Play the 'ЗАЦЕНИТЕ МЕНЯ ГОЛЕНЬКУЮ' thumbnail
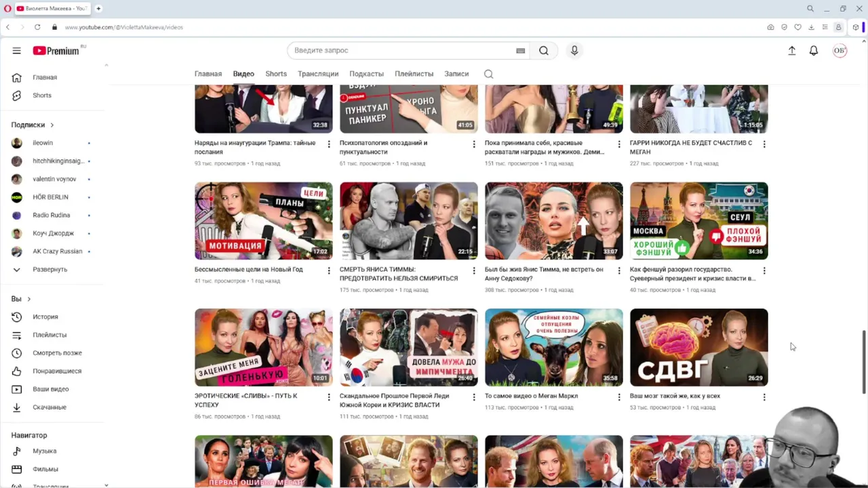Image resolution: width=868 pixels, height=488 pixels. (x=263, y=348)
